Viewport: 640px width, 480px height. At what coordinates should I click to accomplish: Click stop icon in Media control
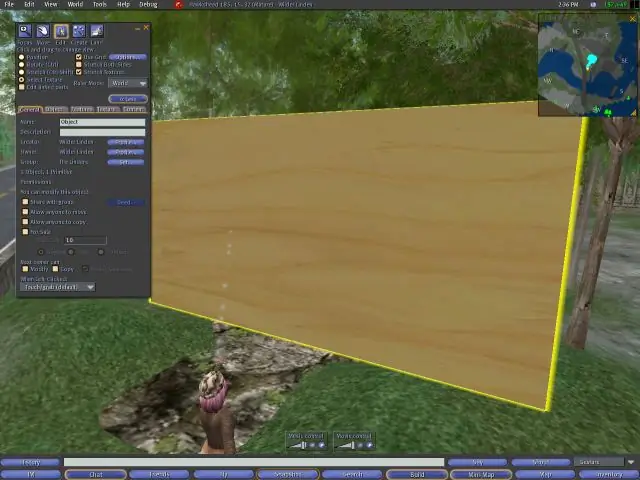(x=313, y=445)
